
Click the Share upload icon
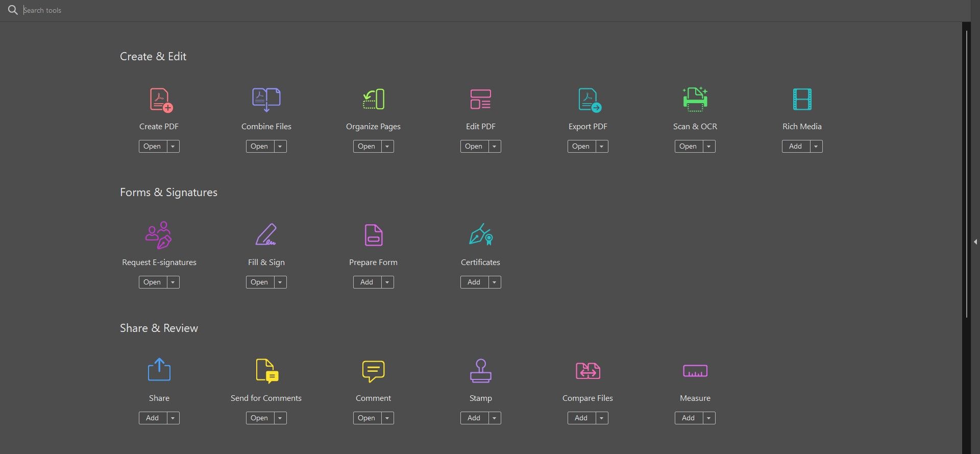pyautogui.click(x=159, y=370)
